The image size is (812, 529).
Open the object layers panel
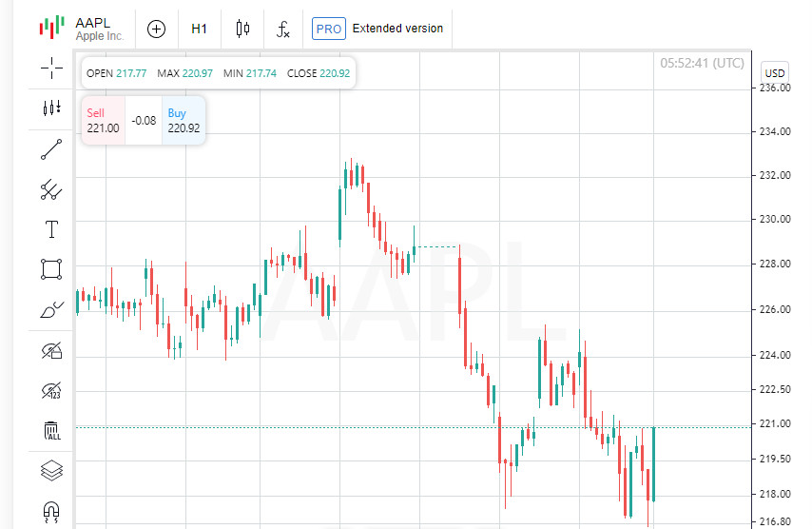[x=51, y=470]
